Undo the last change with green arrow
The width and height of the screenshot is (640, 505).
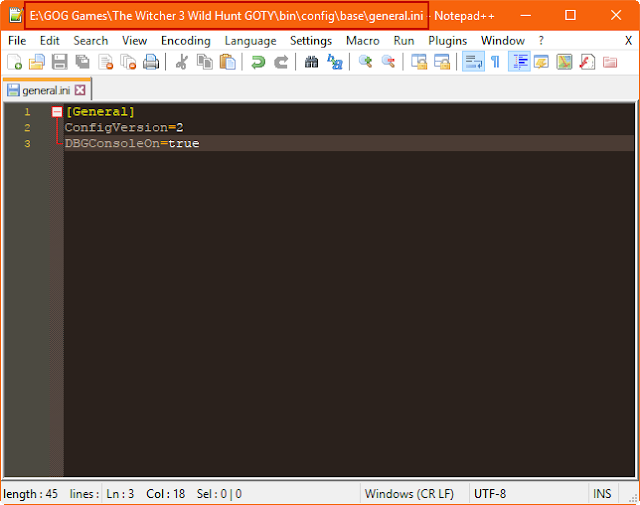click(x=258, y=62)
